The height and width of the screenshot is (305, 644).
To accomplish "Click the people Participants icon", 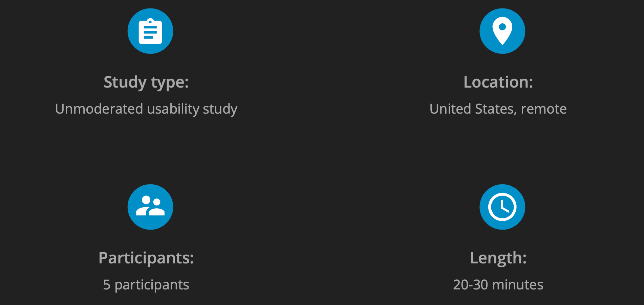I will pos(150,207).
